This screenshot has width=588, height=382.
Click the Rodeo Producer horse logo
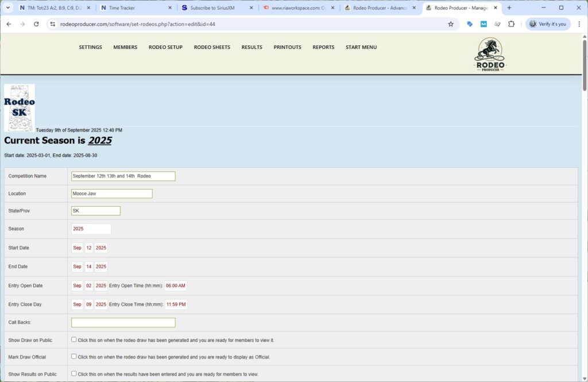point(489,55)
